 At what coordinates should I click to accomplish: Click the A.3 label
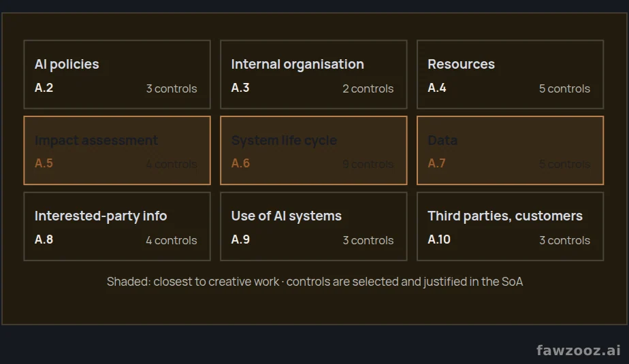coord(240,88)
